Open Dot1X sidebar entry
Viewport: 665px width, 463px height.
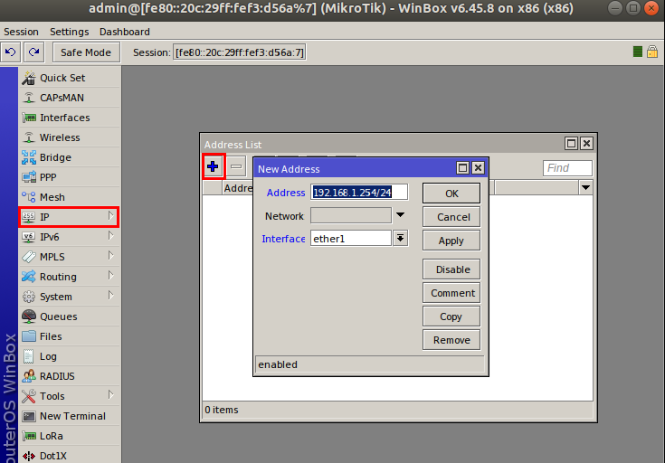(70, 455)
